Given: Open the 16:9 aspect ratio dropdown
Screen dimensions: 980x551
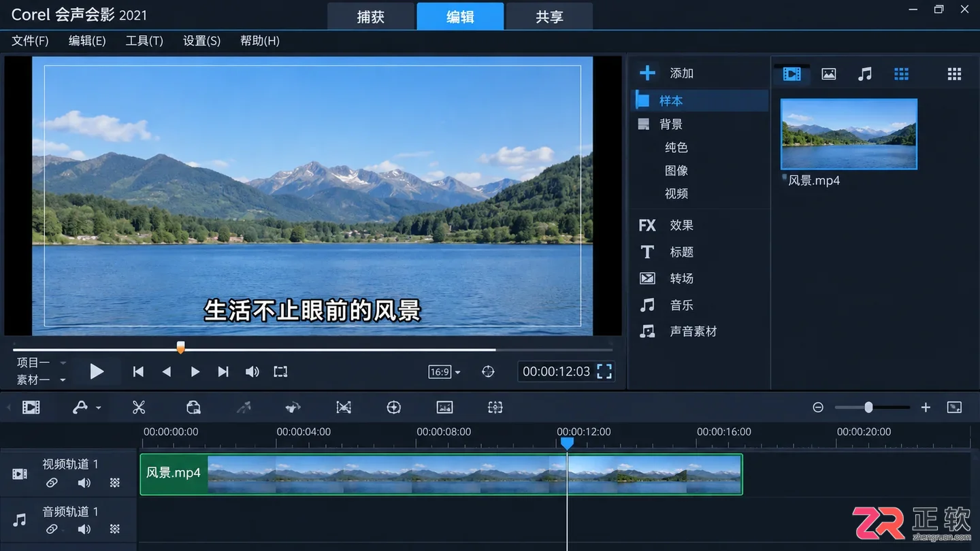Looking at the screenshot, I should [x=444, y=372].
